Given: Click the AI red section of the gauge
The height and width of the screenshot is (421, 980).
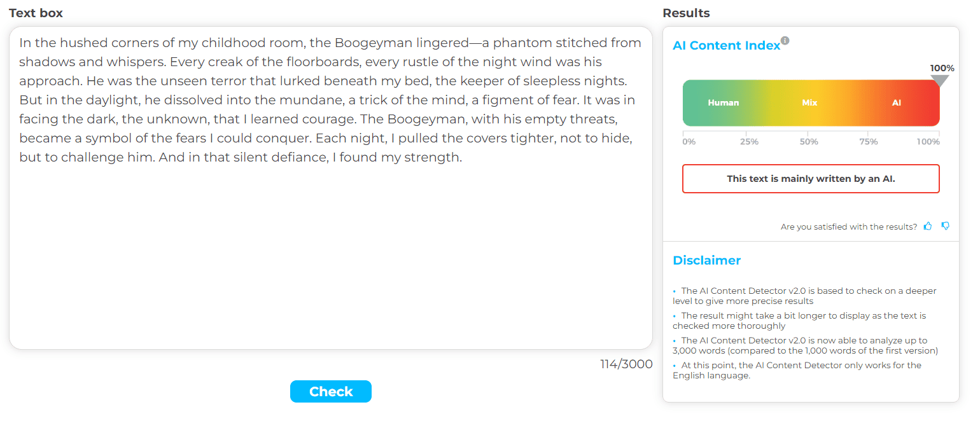Looking at the screenshot, I should pyautogui.click(x=897, y=102).
